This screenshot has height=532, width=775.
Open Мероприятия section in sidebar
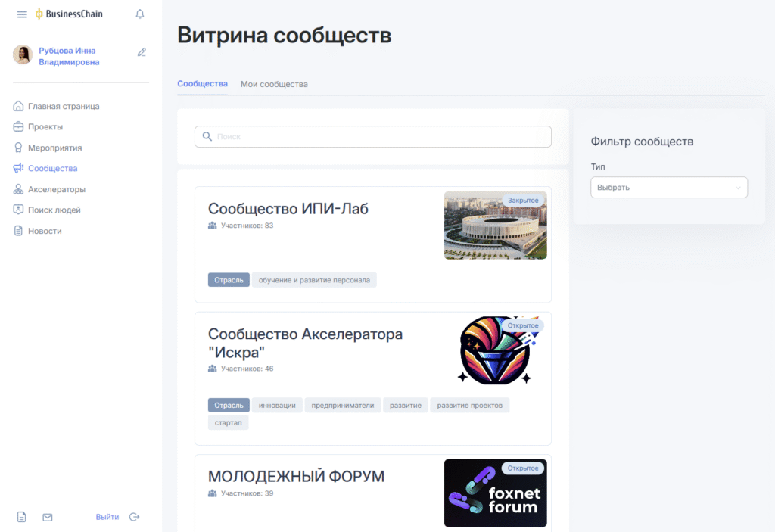pyautogui.click(x=54, y=148)
